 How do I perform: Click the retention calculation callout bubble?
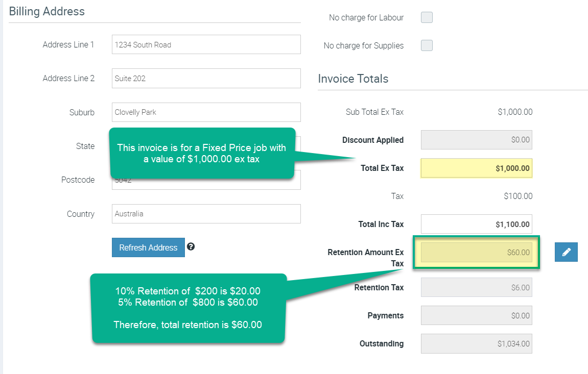coord(188,308)
